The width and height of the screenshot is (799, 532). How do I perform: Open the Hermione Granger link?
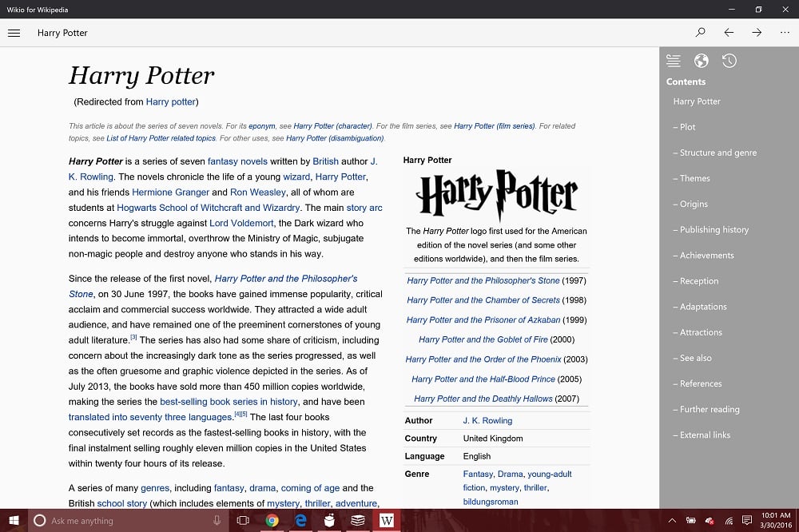coord(171,192)
